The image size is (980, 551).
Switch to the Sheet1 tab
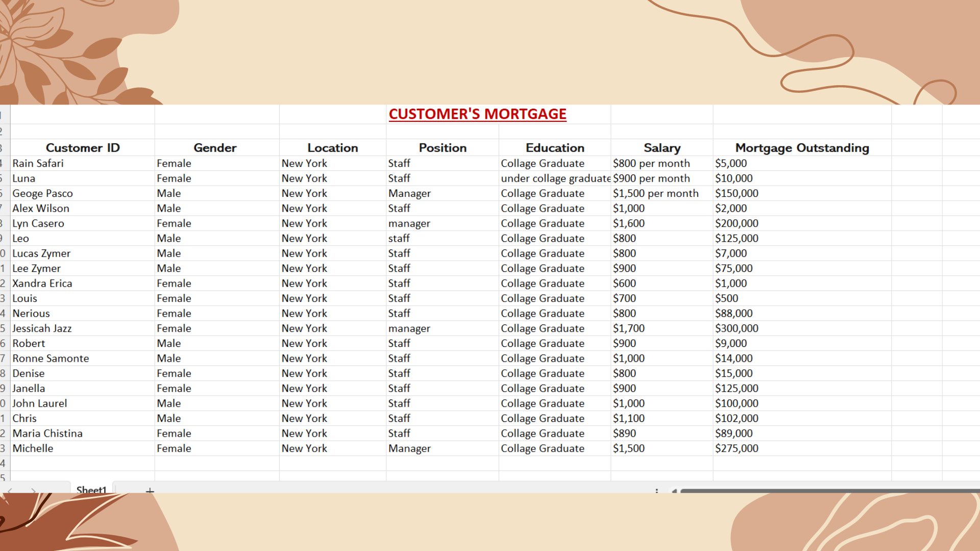pyautogui.click(x=91, y=490)
